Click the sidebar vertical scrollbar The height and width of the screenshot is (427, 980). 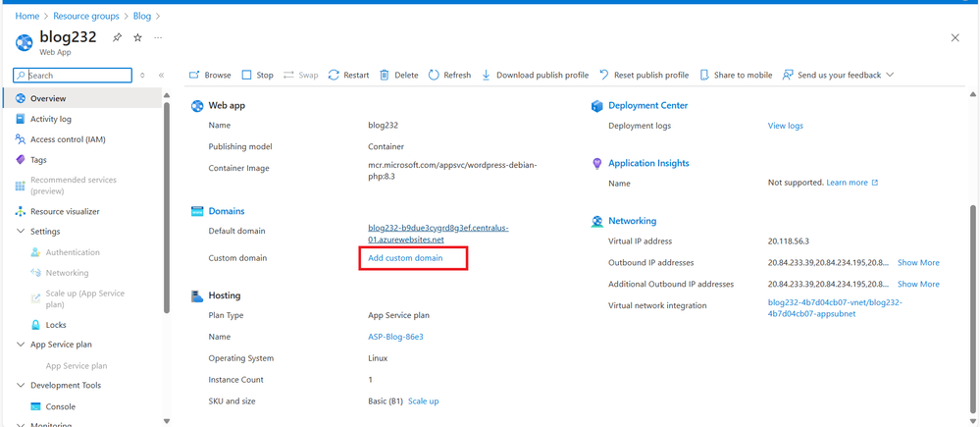point(166,206)
